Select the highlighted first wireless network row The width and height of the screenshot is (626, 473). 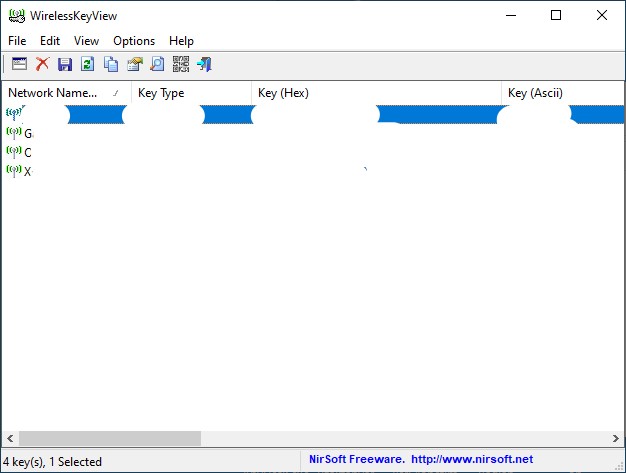(x=313, y=114)
